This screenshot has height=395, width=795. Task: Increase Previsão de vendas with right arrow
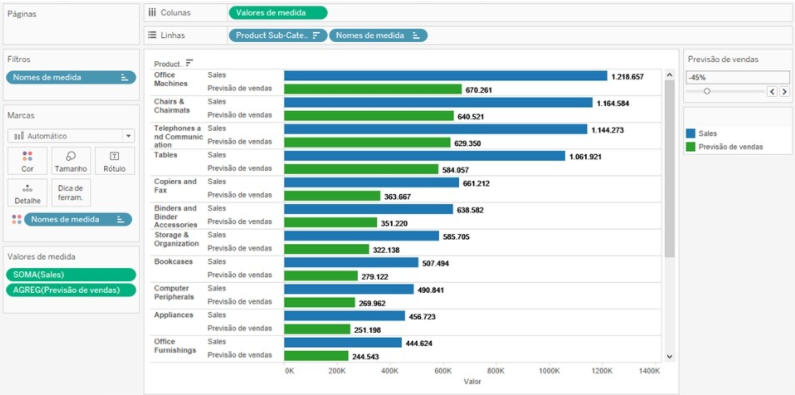784,91
